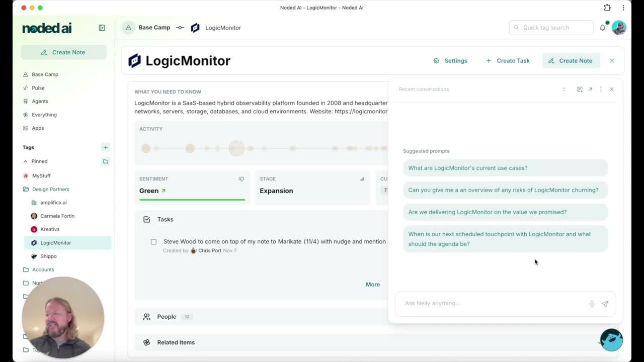Click the Nelly floating assistant avatar

click(611, 340)
